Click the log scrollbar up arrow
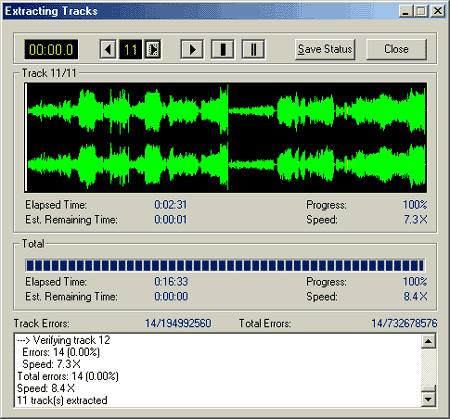 point(428,341)
